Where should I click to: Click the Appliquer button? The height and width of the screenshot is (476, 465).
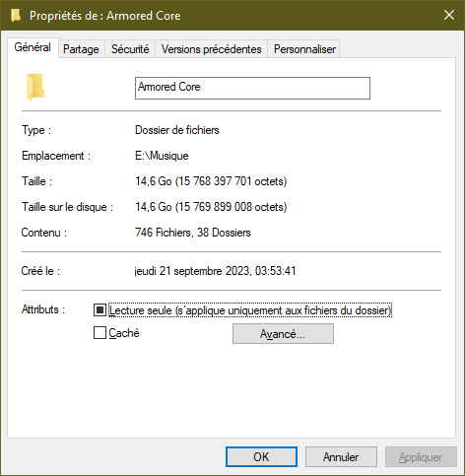[x=421, y=456]
